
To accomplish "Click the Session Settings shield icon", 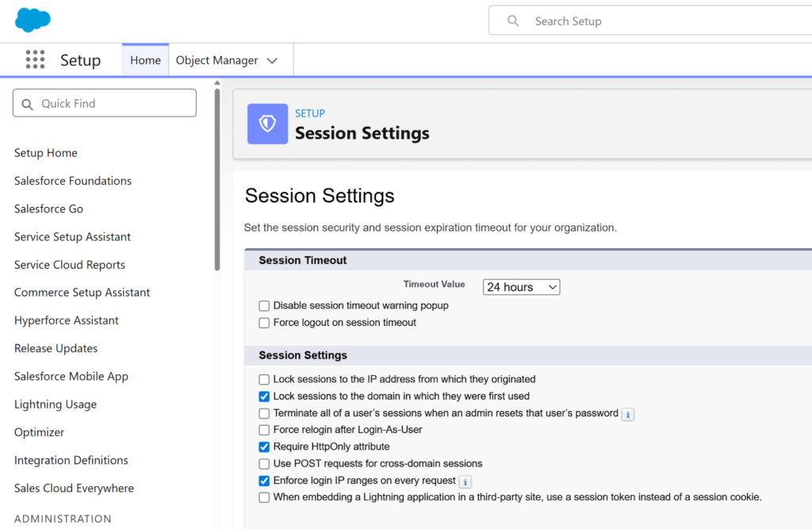I will (x=267, y=125).
